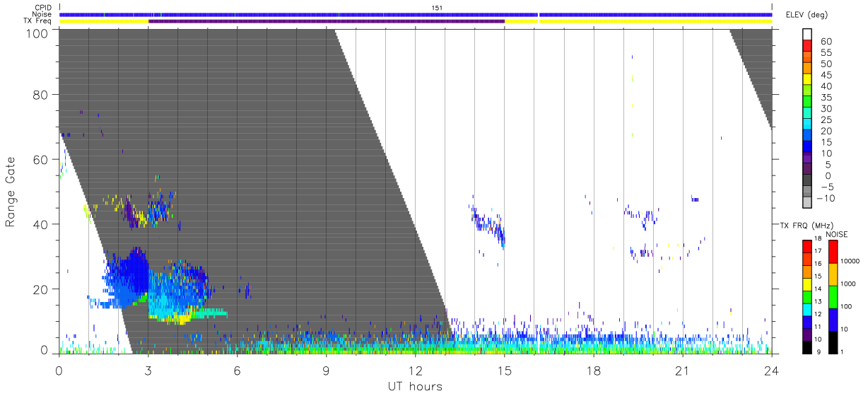Viewport: 868px width, 401px height.
Task: Click the '60' label on Range Gate axis
Action: point(41,159)
